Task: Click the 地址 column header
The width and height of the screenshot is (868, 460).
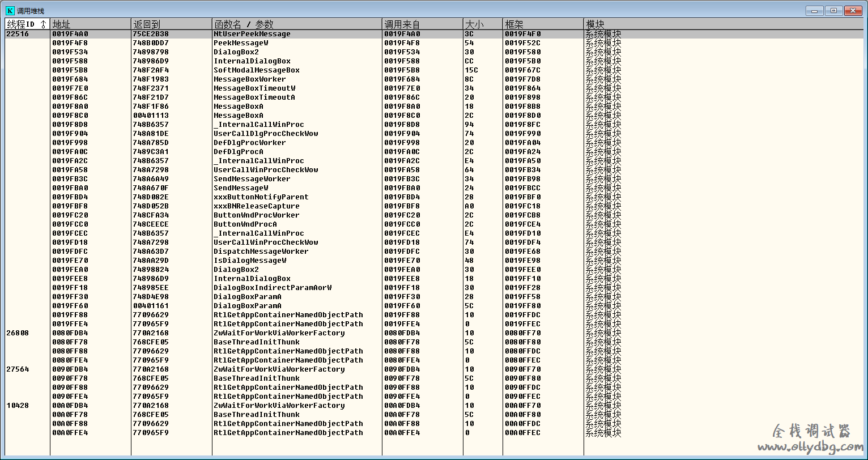Action: point(91,24)
